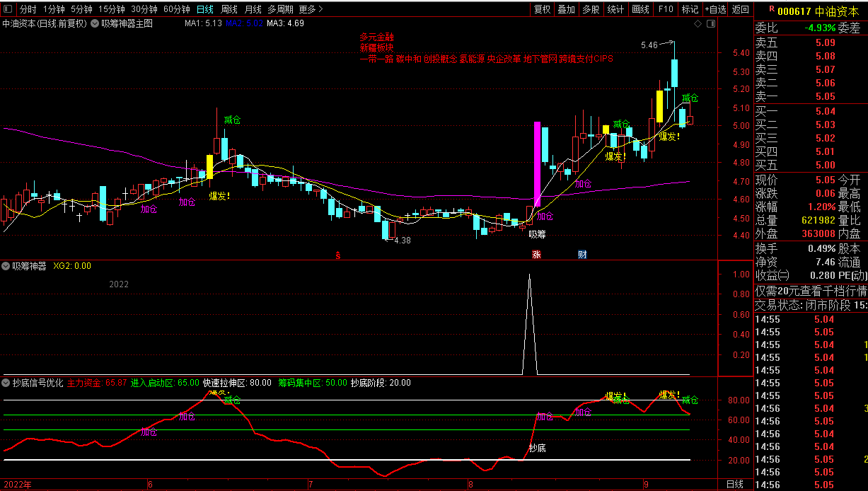The height and width of the screenshot is (491, 868).
Task: Switch to the 周线 weekly chart tab
Action: tap(228, 9)
